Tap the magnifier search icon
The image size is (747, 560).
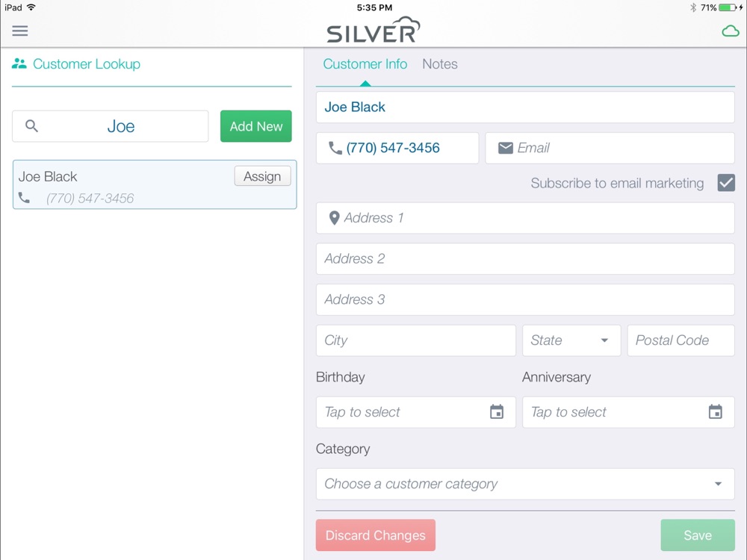(31, 125)
